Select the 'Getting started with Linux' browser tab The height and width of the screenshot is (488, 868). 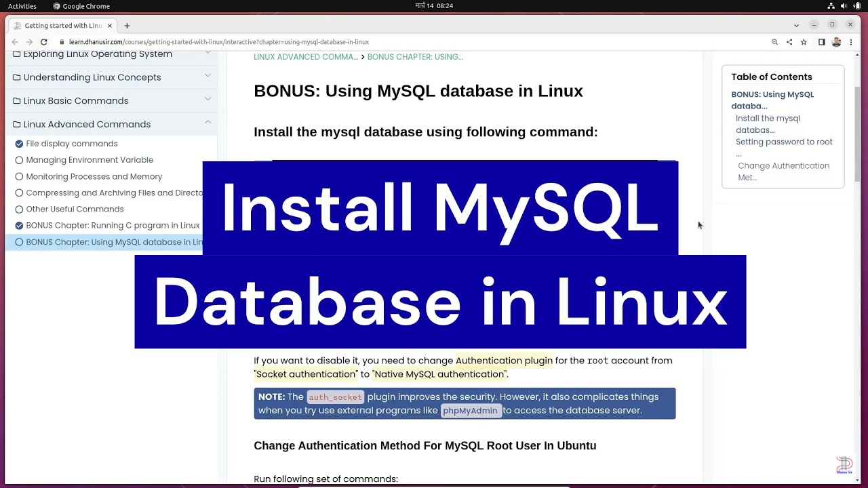63,26
